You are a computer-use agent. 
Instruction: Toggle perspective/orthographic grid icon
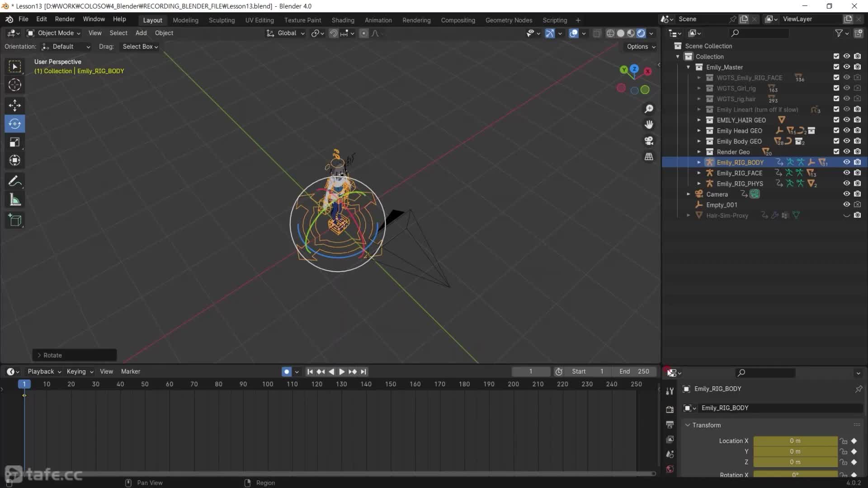click(649, 157)
